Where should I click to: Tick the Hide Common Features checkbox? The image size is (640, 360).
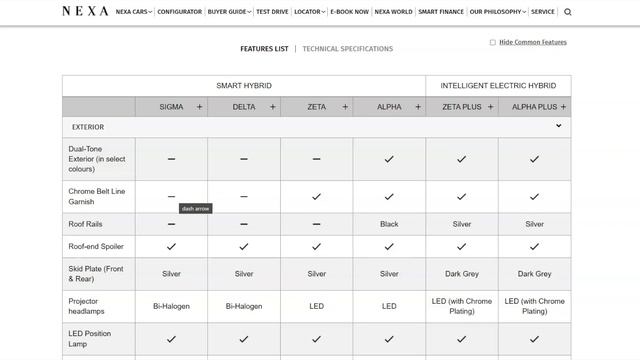493,42
